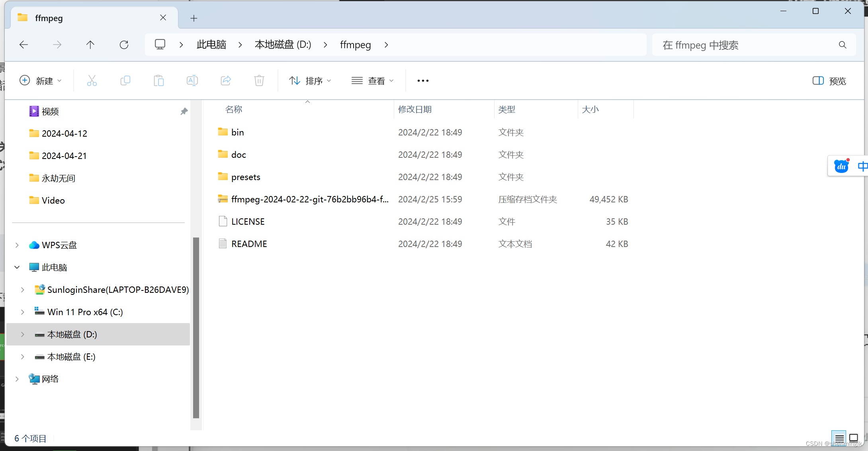Click ffmpeg breadcrumb in address bar
868x451 pixels.
[x=356, y=45]
